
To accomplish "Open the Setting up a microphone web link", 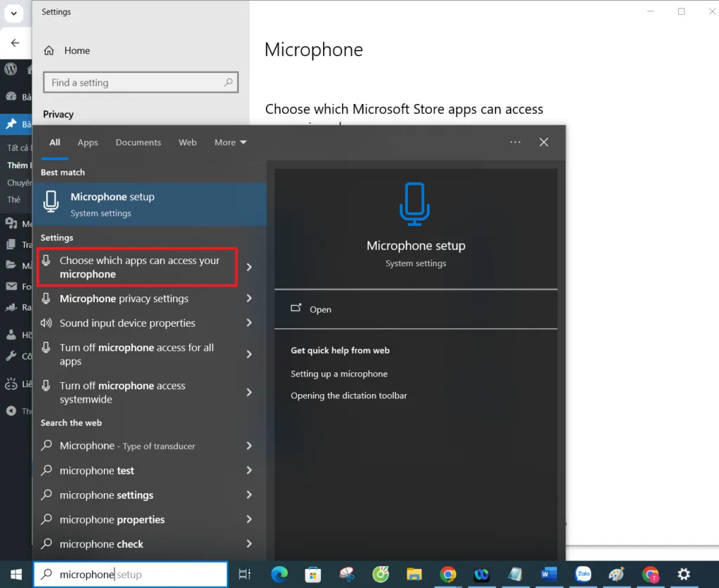I will (339, 373).
